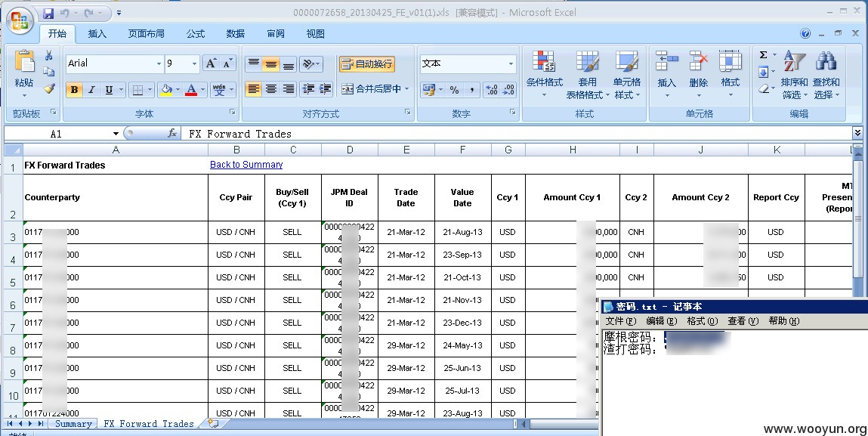Expand the formula bar

pos(857,132)
